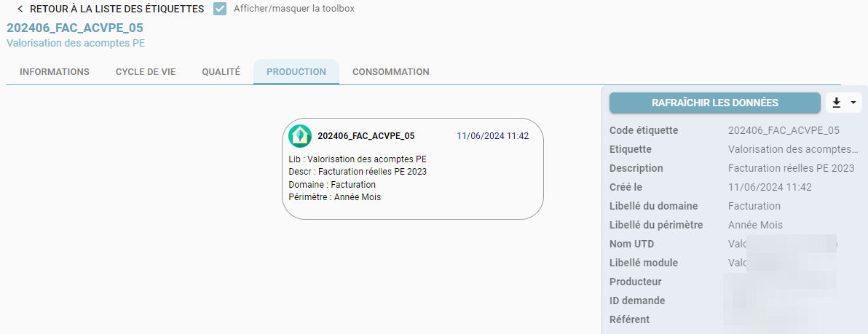
Task: Select the Production tab
Action: click(x=296, y=72)
